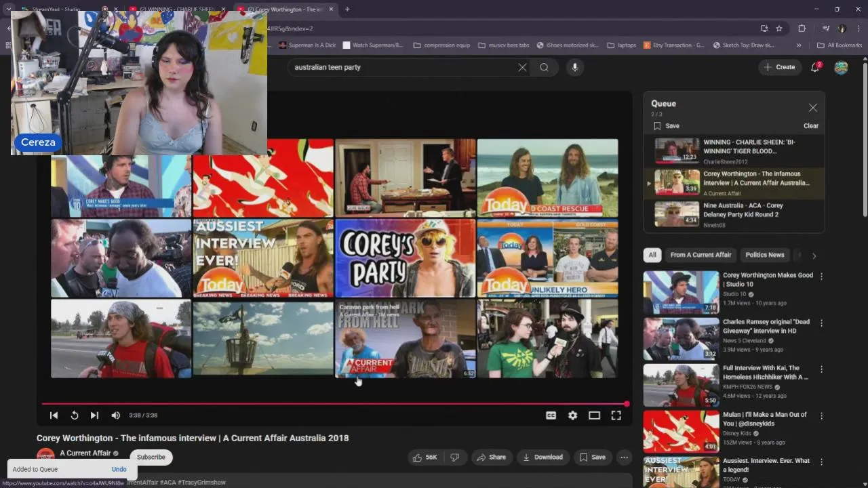Open All Bookmarks folder

point(839,45)
